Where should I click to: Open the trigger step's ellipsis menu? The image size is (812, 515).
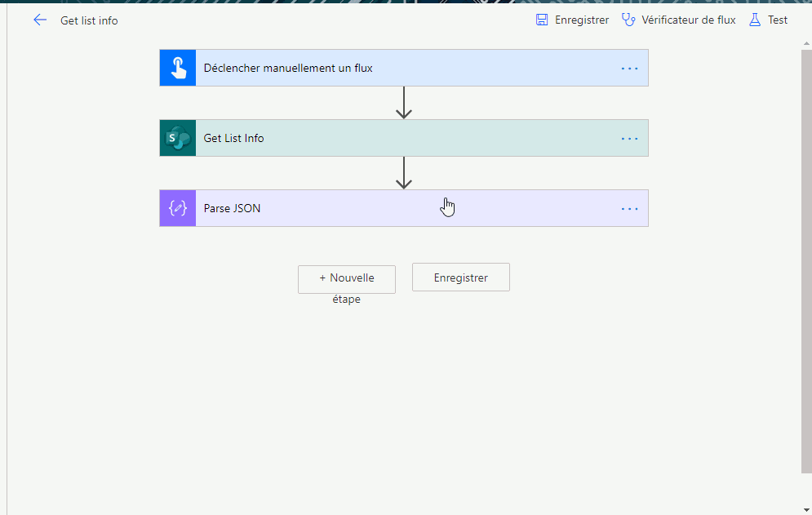point(629,69)
